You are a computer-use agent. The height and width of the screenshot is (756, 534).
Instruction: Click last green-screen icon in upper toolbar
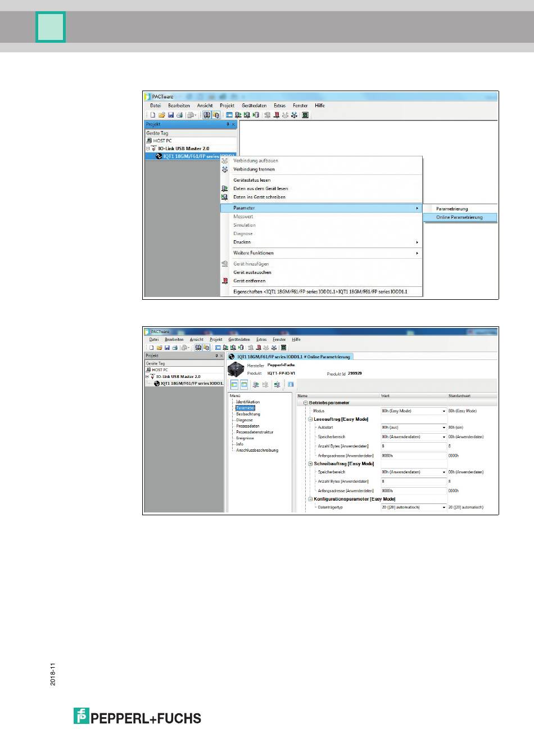(x=305, y=115)
